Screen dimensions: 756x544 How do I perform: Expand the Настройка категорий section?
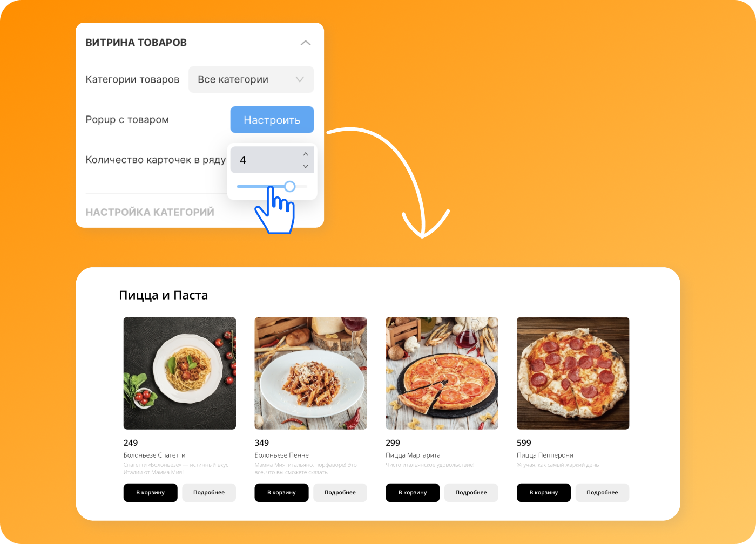tap(150, 212)
